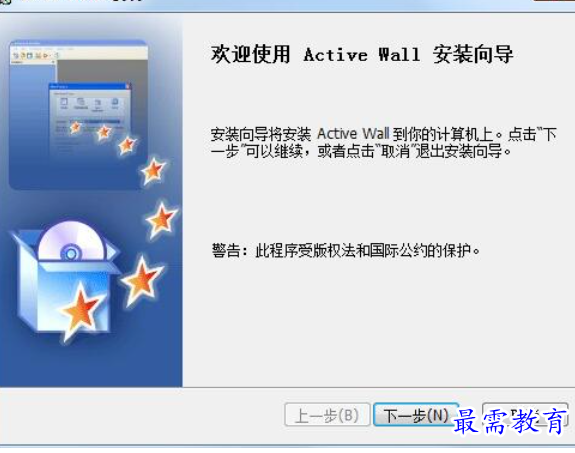Click the 下一步(N) next button
The image size is (575, 453).
(x=416, y=415)
